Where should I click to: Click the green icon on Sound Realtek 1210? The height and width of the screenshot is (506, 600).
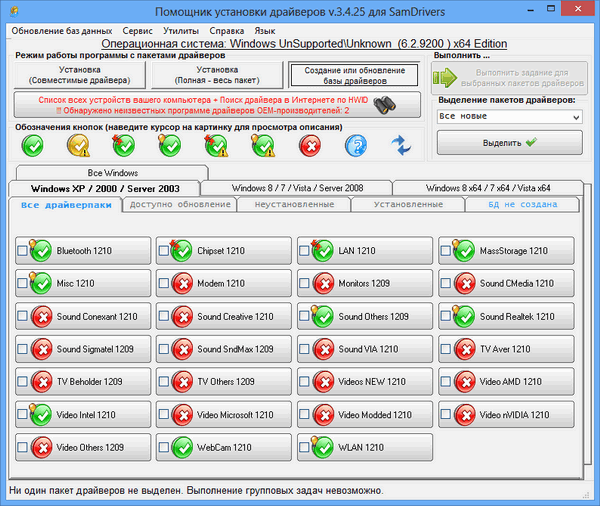pyautogui.click(x=464, y=317)
